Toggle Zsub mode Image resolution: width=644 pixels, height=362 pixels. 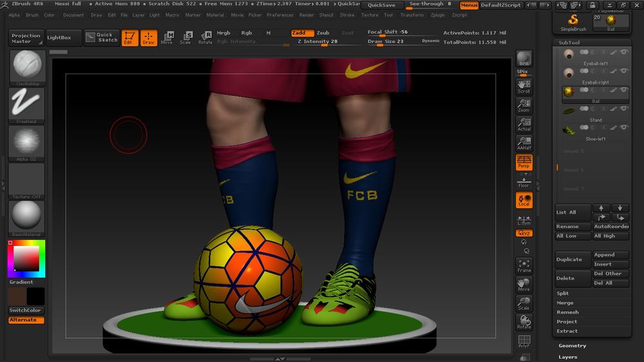[323, 33]
